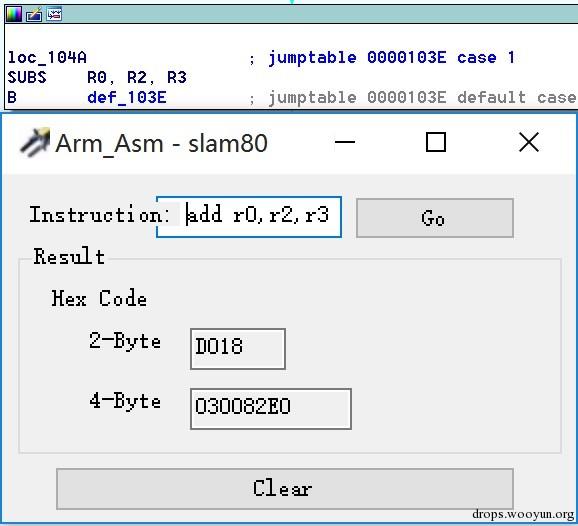Click the Clear button
Image resolution: width=578 pixels, height=526 pixels.
[285, 489]
